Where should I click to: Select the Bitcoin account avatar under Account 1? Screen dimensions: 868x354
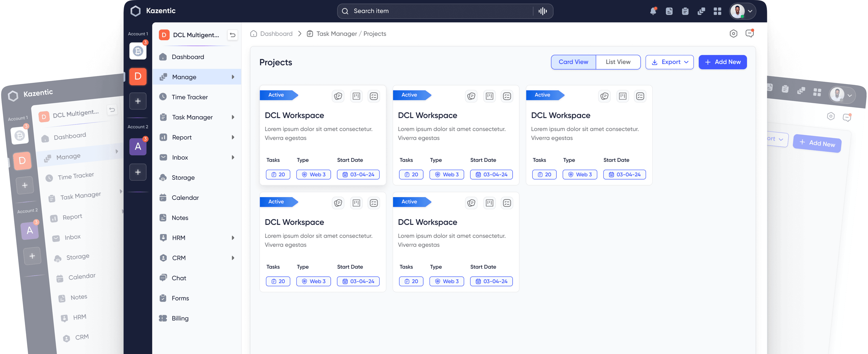click(x=138, y=51)
